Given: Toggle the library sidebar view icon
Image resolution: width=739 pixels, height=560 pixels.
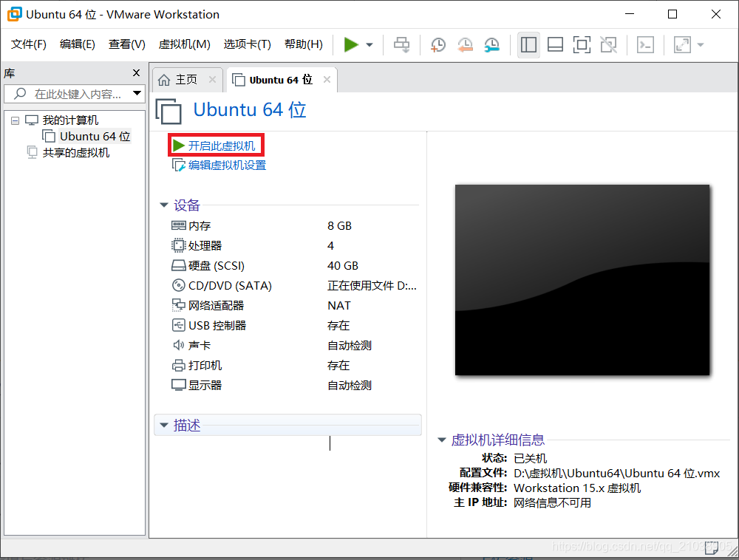Looking at the screenshot, I should [x=528, y=45].
